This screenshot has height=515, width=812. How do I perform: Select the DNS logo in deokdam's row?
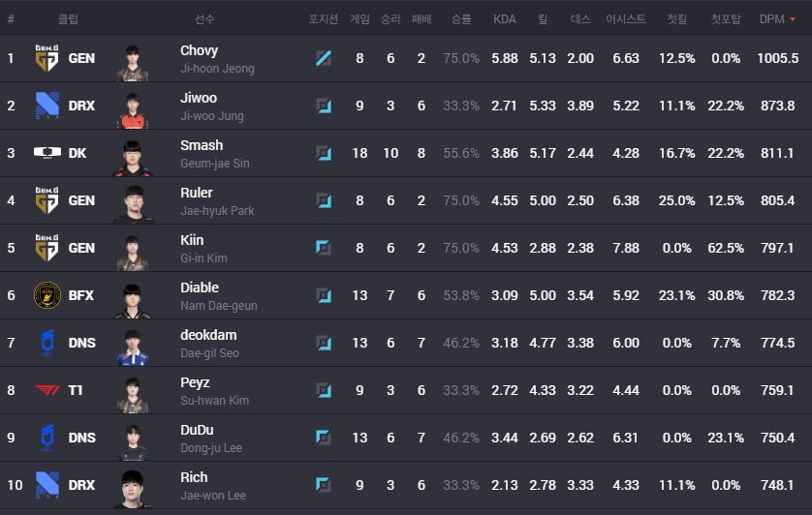click(47, 343)
